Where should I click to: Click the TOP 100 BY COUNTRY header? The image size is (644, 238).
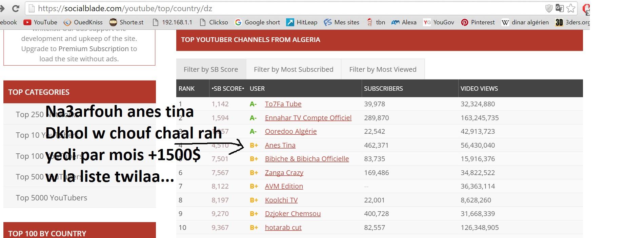coord(80,230)
